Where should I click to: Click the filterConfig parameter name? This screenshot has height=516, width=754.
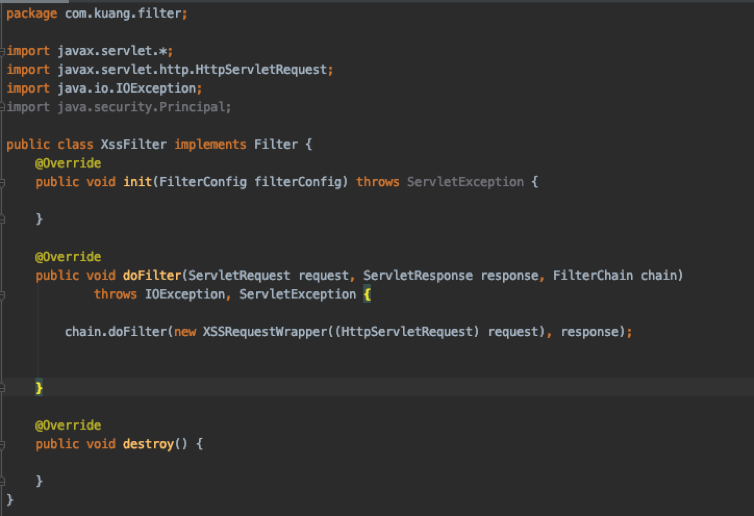(298, 182)
